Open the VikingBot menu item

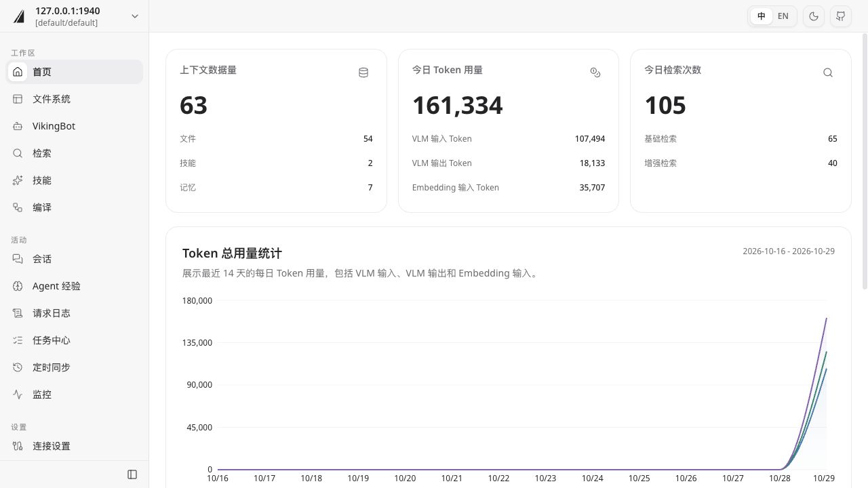75,126
